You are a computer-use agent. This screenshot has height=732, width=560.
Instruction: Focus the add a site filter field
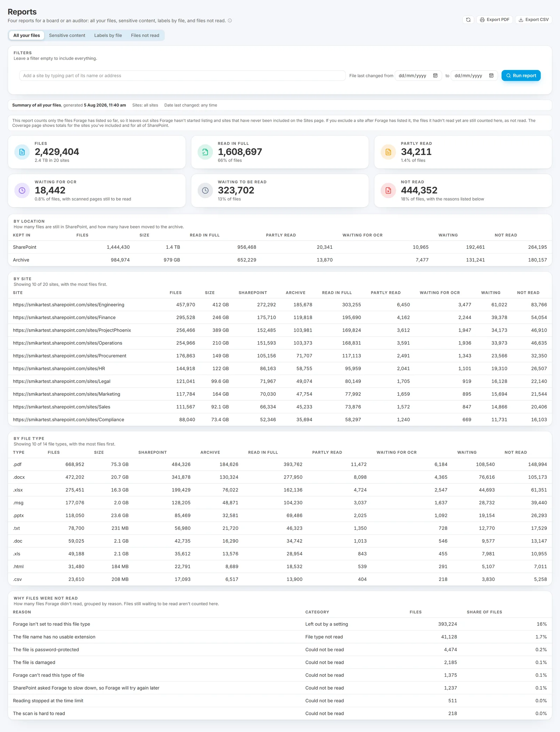coord(182,76)
